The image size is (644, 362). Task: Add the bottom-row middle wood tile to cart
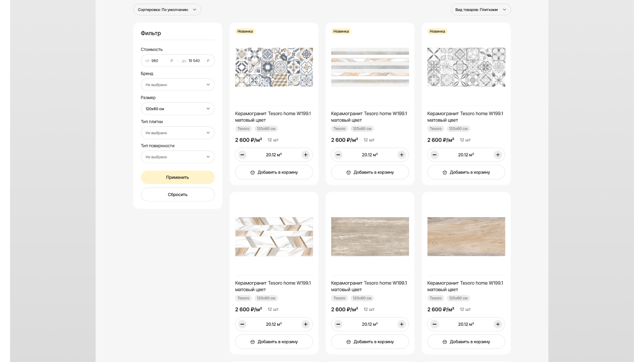[x=370, y=341]
